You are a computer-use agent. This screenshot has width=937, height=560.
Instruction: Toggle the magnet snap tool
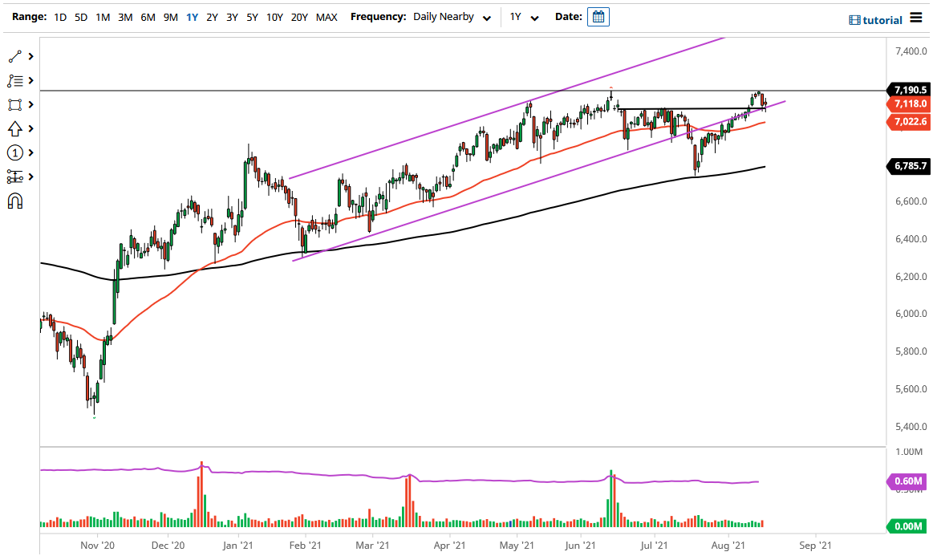click(14, 201)
